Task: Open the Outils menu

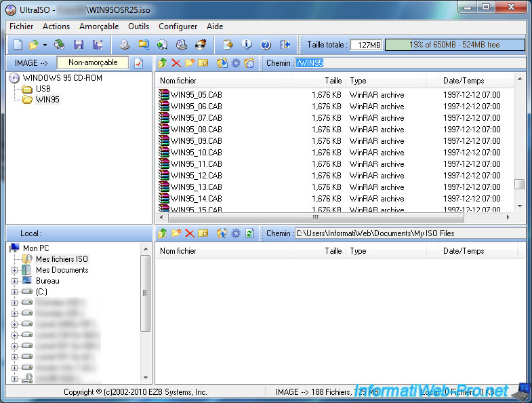Action: [139, 26]
